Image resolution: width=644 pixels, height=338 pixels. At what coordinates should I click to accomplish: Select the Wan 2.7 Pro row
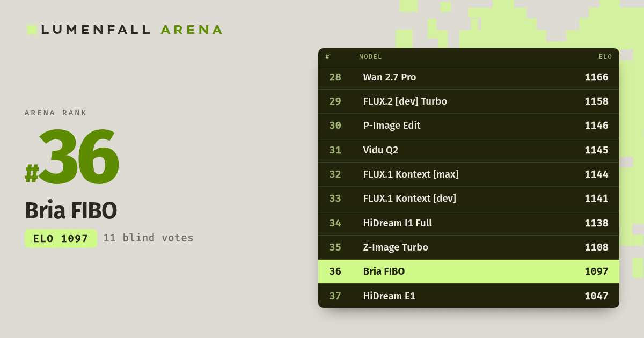pyautogui.click(x=469, y=77)
